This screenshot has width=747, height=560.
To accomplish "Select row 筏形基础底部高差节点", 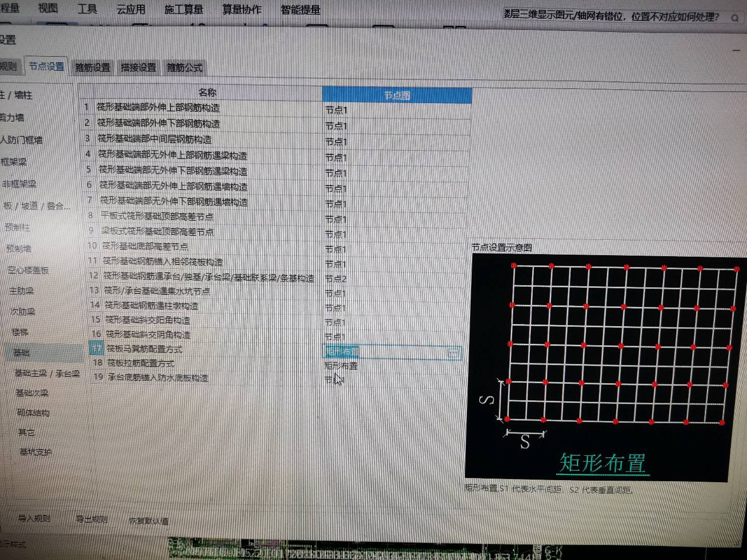I will 145,246.
